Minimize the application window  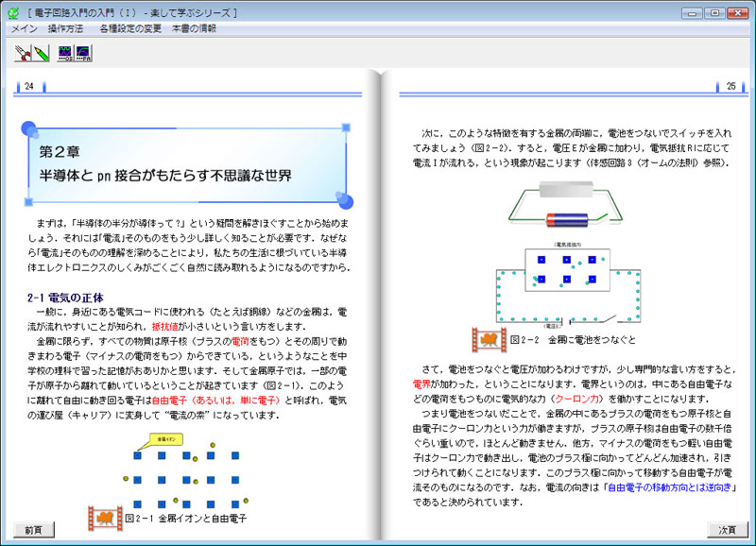(692, 13)
